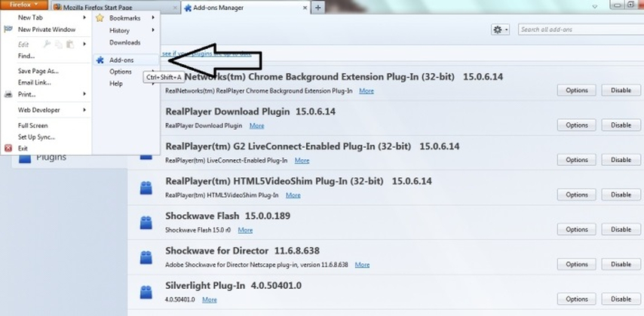Disable the Silverlight Plug-In

621,299
